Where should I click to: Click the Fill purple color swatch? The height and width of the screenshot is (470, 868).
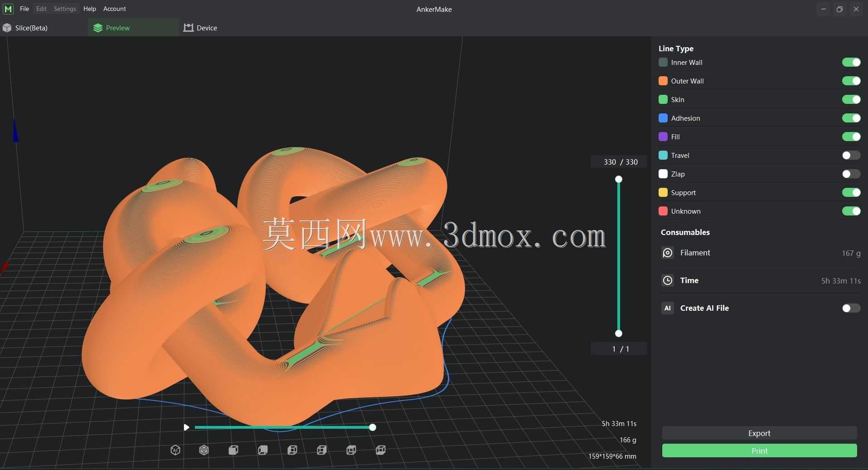point(663,137)
